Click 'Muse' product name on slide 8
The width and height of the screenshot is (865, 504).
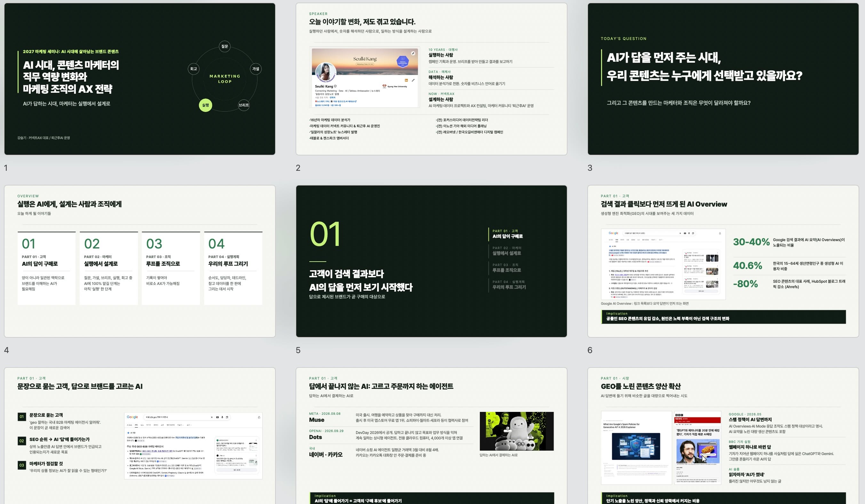coord(316,420)
